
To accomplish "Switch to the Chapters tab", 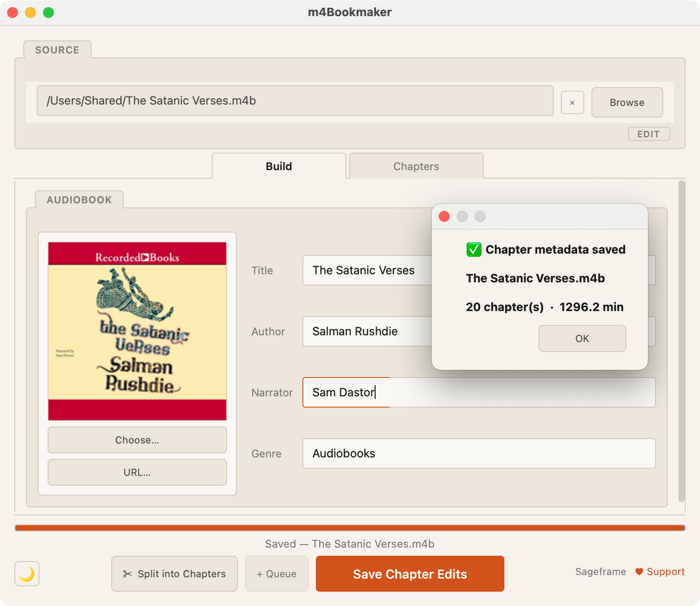I will tap(416, 166).
